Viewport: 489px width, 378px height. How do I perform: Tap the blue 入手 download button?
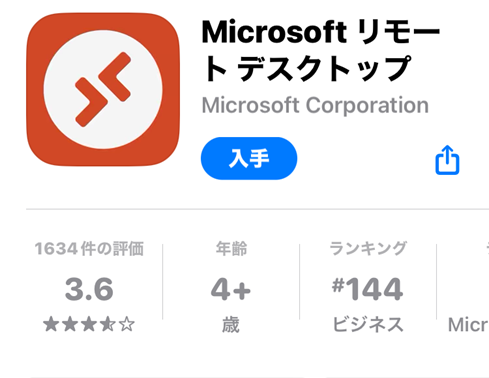pos(249,158)
